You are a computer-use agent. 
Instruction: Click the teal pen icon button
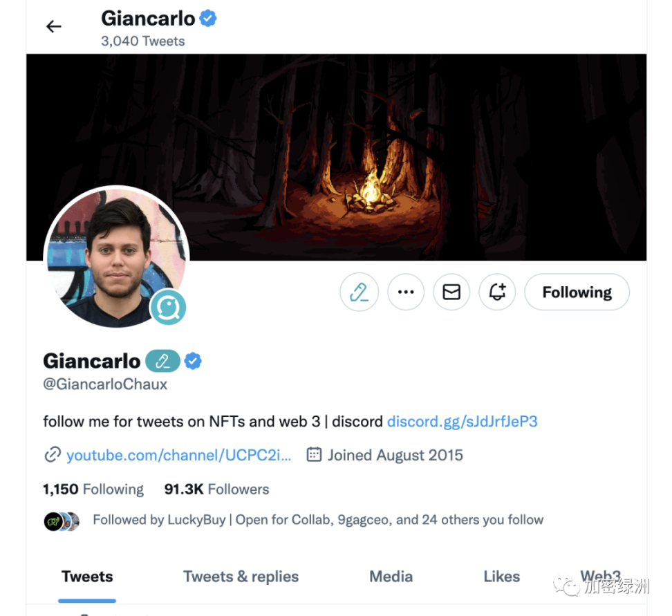(359, 292)
